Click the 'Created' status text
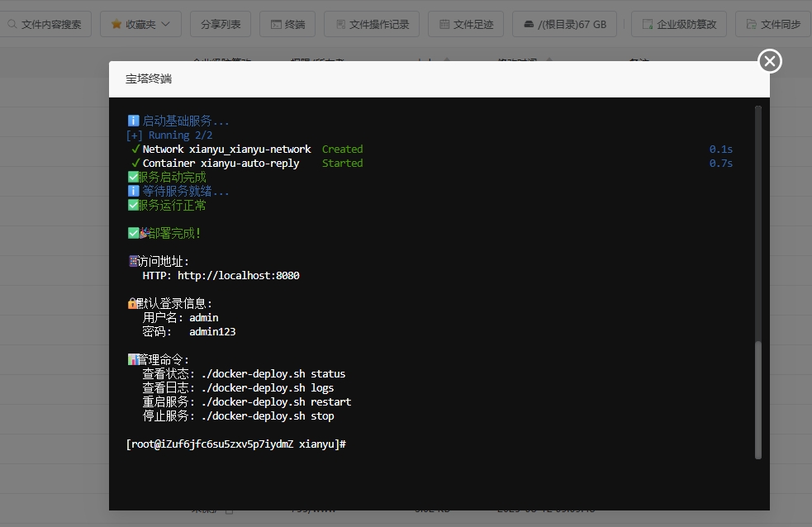This screenshot has width=812, height=527. point(342,149)
